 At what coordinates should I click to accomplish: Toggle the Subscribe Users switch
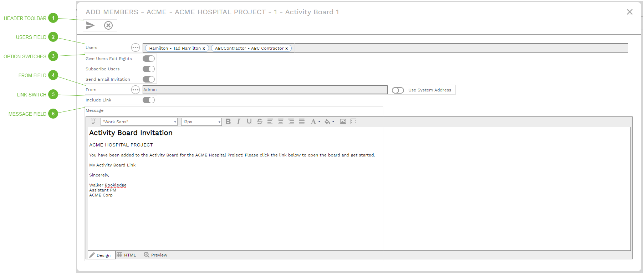(x=149, y=69)
